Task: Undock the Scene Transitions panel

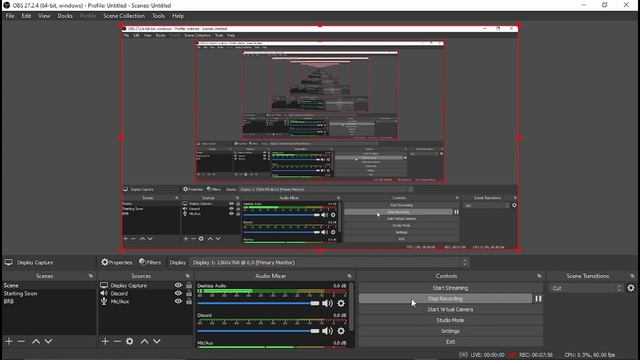Action: pyautogui.click(x=632, y=276)
